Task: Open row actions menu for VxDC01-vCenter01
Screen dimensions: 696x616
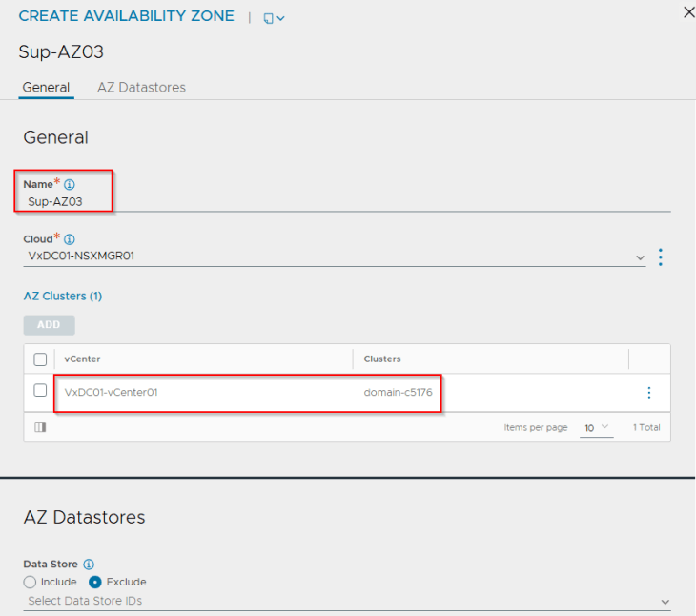Action: [649, 393]
